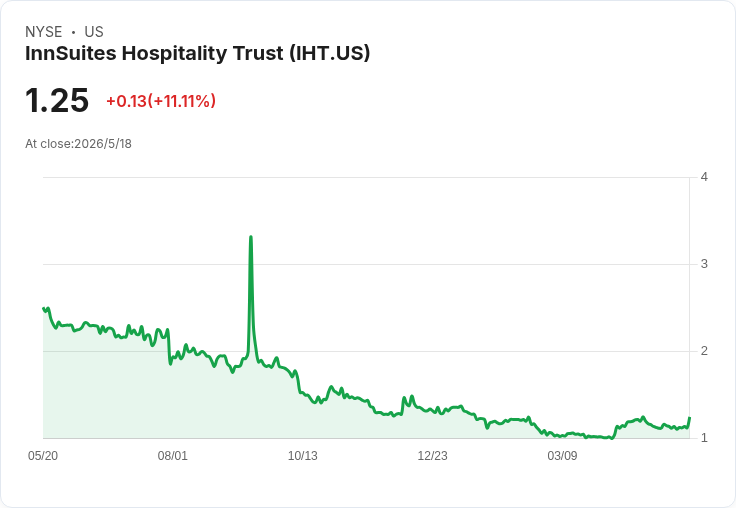Click the 12/23 x-axis date label

(432, 456)
